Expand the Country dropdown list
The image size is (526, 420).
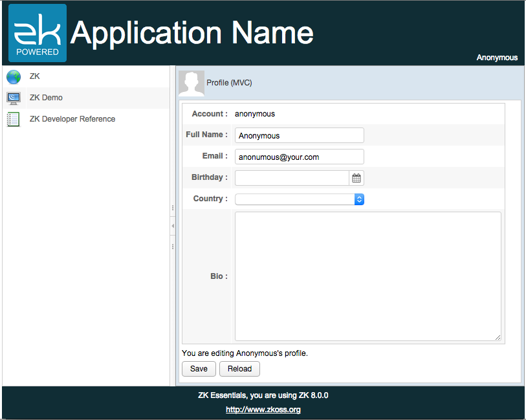pos(359,199)
